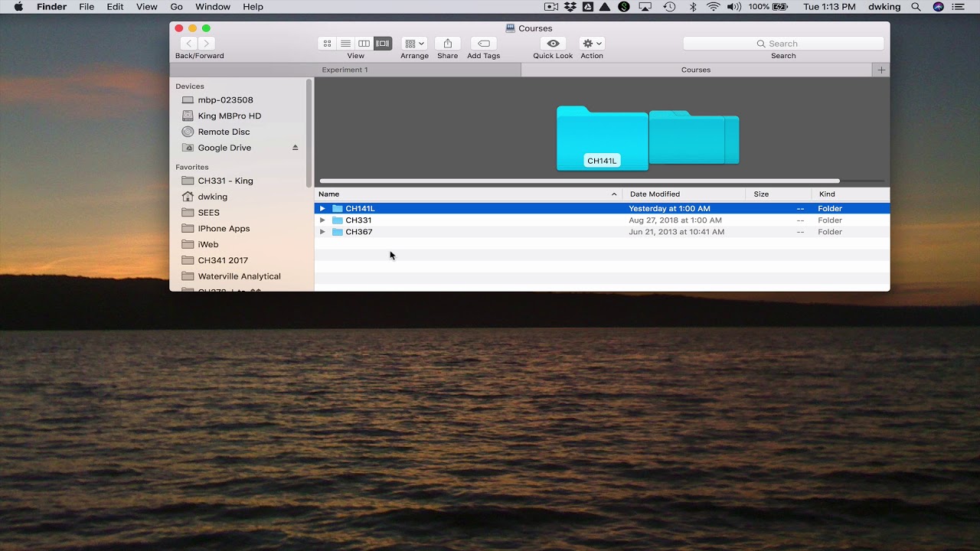Switch to list view
The height and width of the screenshot is (551, 980).
[x=345, y=44]
